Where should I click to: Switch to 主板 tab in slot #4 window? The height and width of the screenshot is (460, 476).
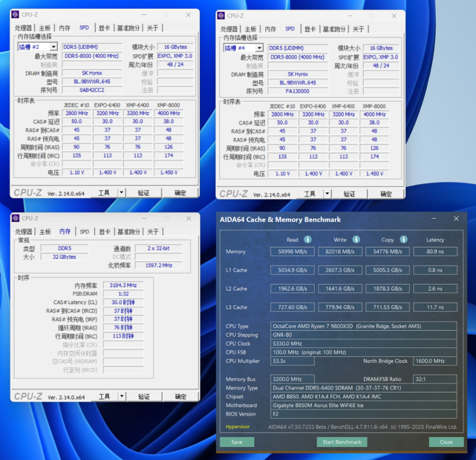pyautogui.click(x=251, y=29)
